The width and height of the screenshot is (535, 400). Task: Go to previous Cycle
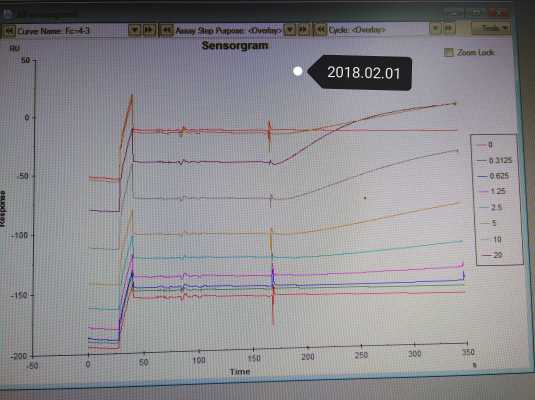point(320,30)
